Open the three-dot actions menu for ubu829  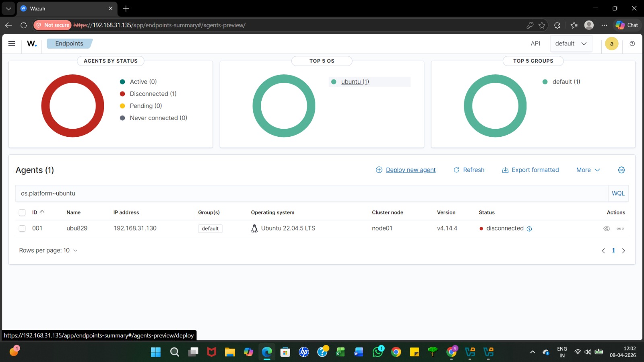[620, 228]
